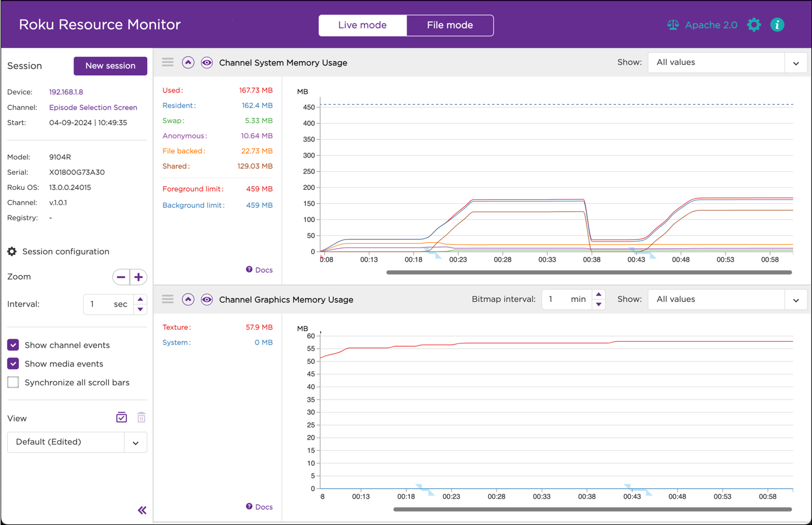Viewport: 812px width, 525px height.
Task: Click the Apache 2.0 license scales icon
Action: (x=672, y=25)
